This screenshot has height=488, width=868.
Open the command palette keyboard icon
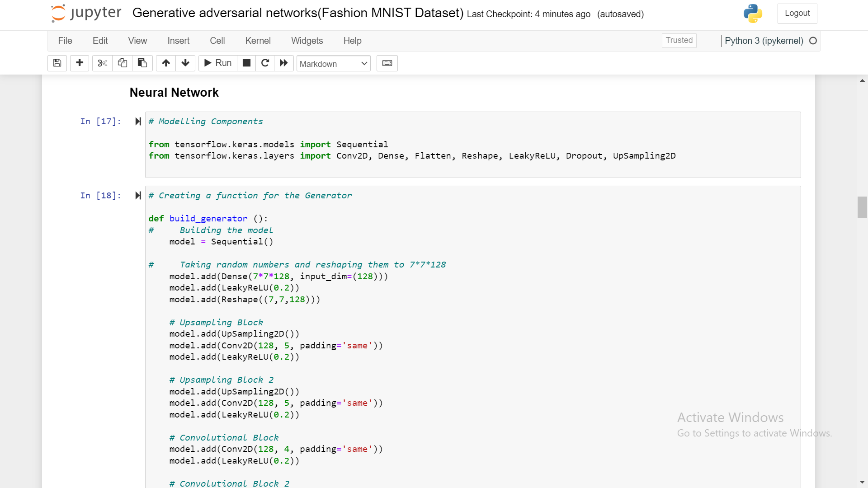tap(387, 63)
